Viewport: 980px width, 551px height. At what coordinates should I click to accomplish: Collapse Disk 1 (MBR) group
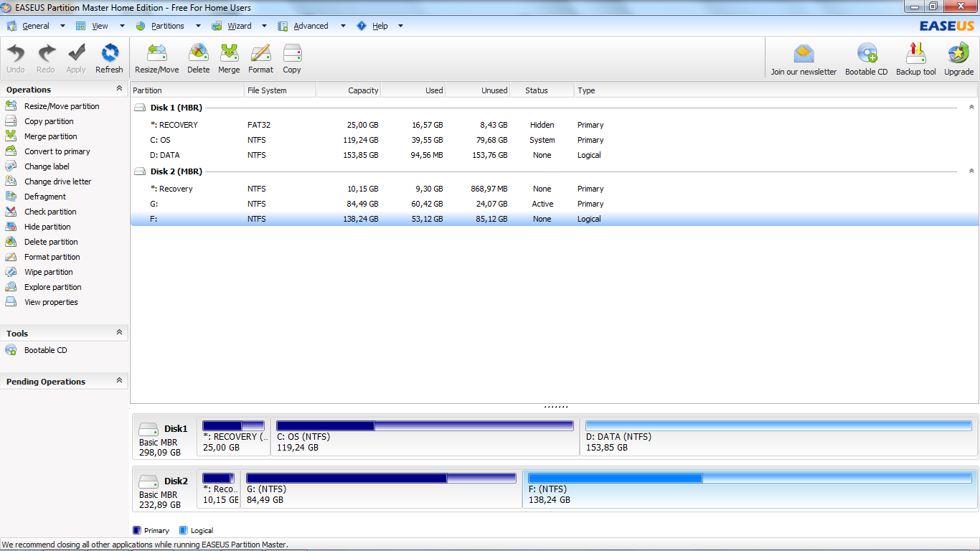point(971,108)
